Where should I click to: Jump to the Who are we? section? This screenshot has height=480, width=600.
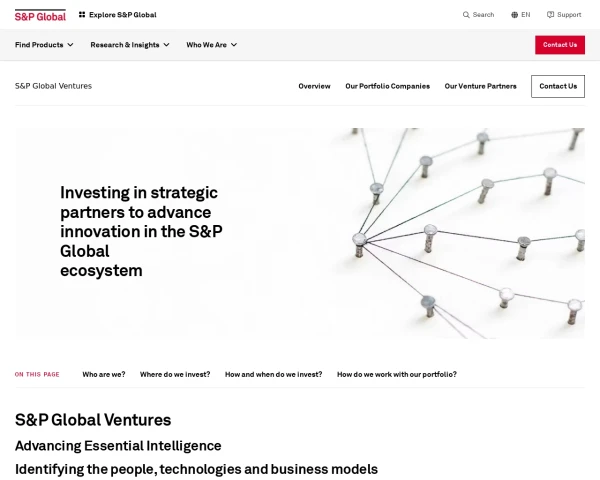coord(104,374)
